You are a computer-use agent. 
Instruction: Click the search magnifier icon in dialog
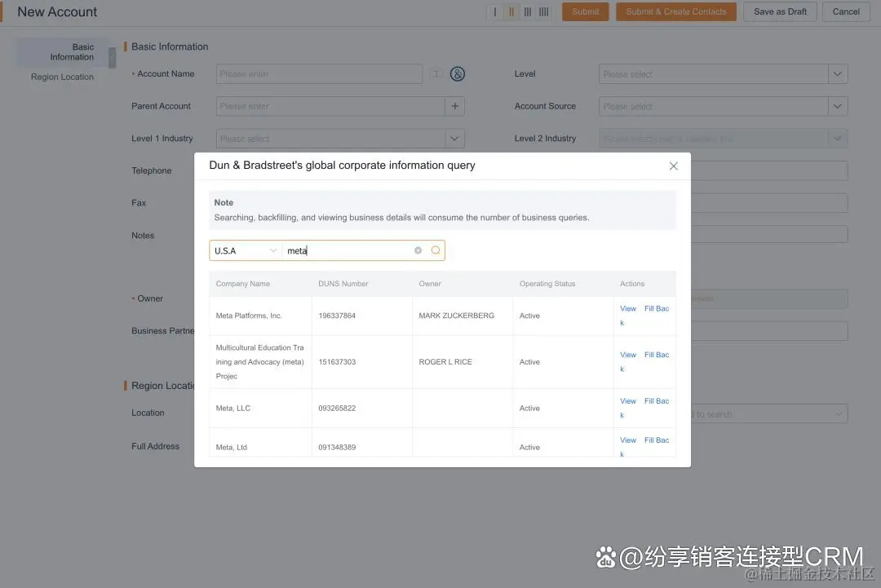(436, 250)
